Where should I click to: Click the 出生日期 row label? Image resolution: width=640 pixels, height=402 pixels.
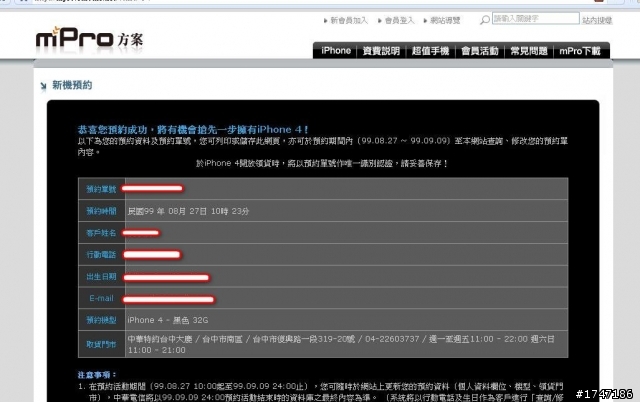(101, 277)
